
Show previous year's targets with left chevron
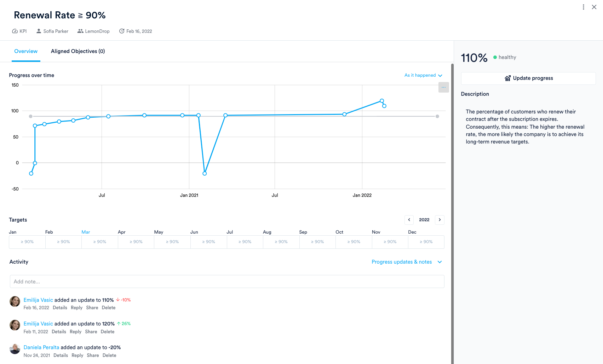409,220
